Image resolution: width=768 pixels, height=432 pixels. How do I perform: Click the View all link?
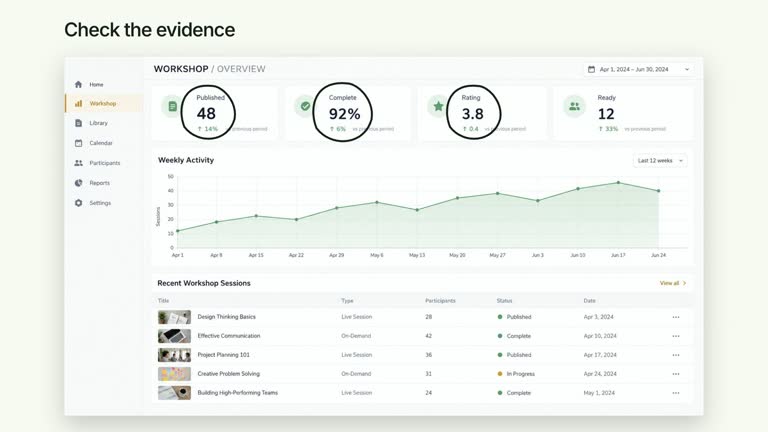(x=673, y=283)
